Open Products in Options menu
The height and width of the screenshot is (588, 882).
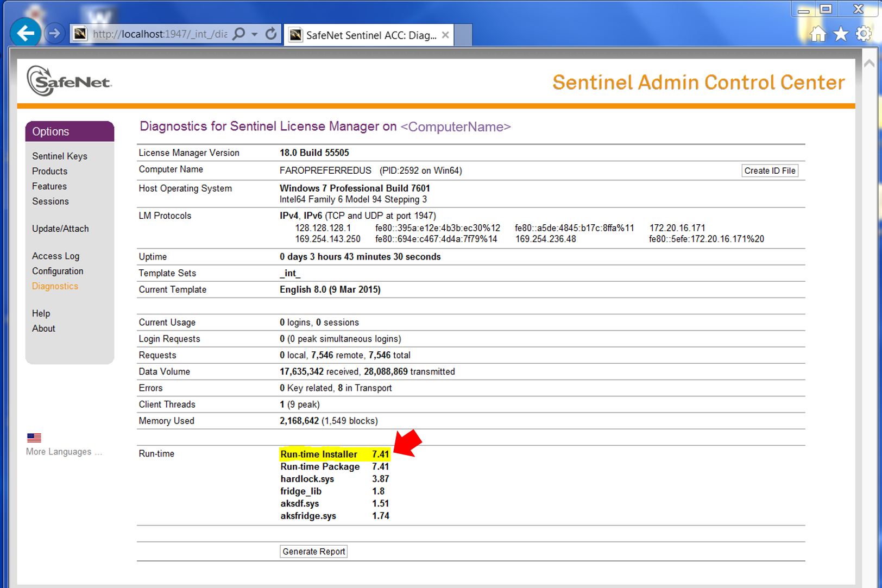(x=50, y=172)
